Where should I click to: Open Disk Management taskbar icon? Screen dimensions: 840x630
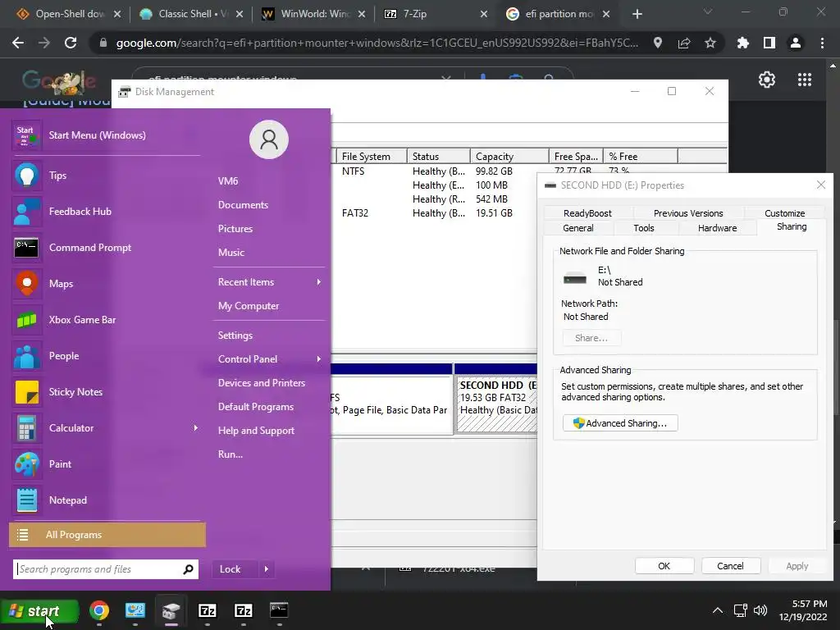tap(171, 610)
